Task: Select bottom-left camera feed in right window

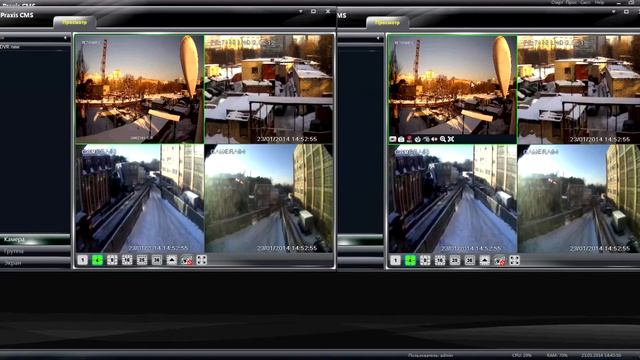Action: [x=453, y=198]
